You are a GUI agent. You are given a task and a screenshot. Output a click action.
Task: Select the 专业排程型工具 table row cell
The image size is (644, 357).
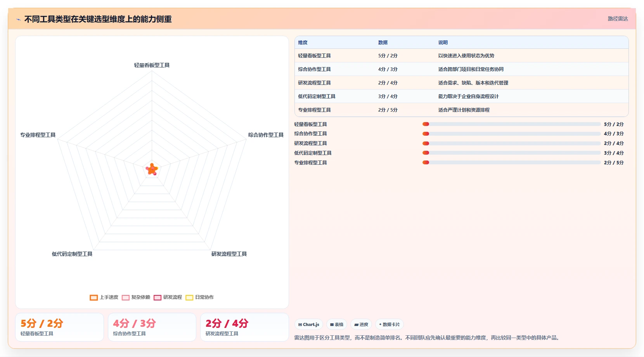click(314, 110)
